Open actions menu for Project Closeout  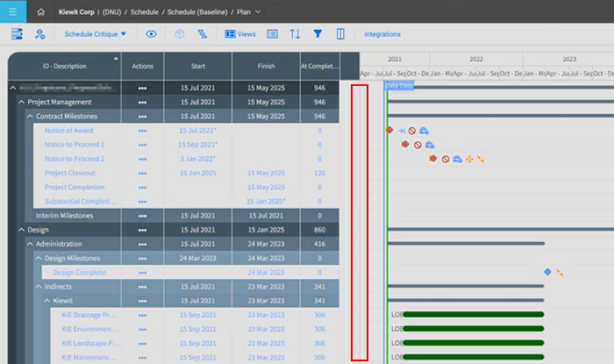(142, 174)
